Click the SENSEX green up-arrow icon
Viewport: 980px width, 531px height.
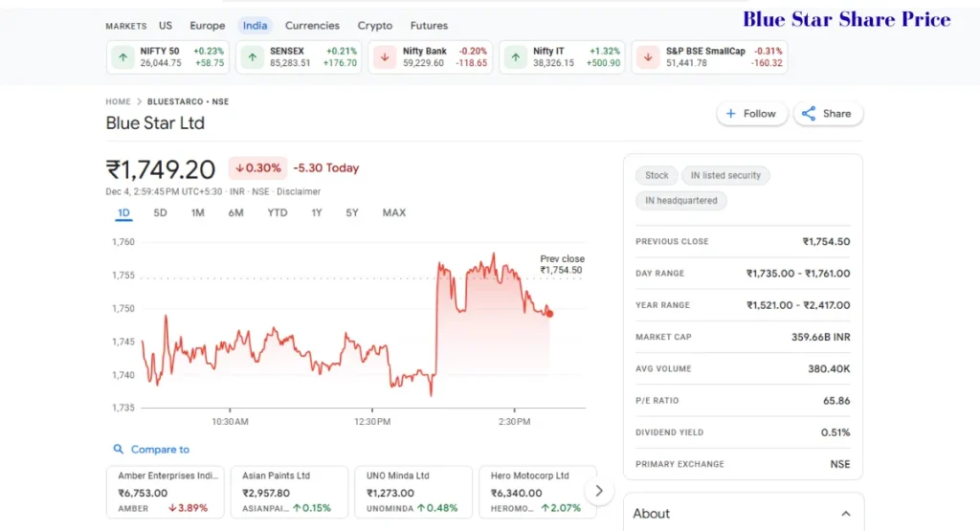pyautogui.click(x=253, y=57)
